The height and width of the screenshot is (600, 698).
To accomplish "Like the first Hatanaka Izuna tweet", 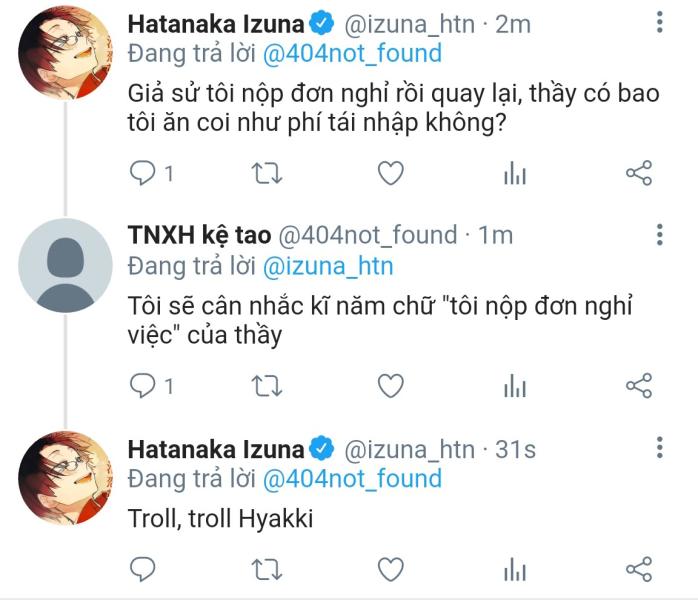I will [391, 173].
